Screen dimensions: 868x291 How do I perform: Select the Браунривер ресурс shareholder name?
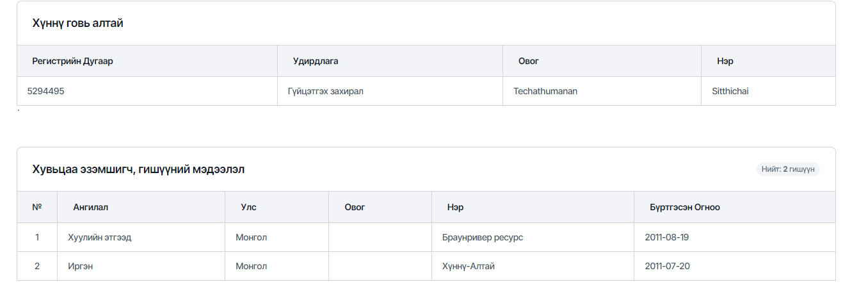click(x=483, y=237)
